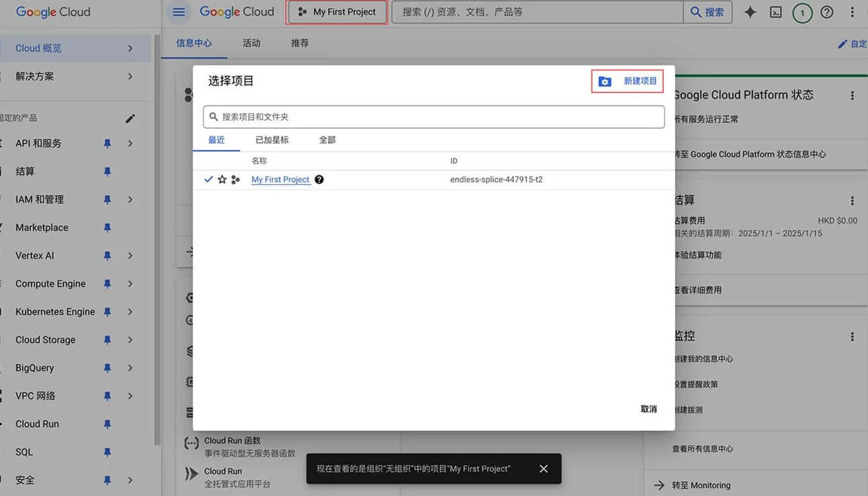This screenshot has height=496, width=868.
Task: Switch to the 已加星标 tab
Action: click(x=272, y=139)
